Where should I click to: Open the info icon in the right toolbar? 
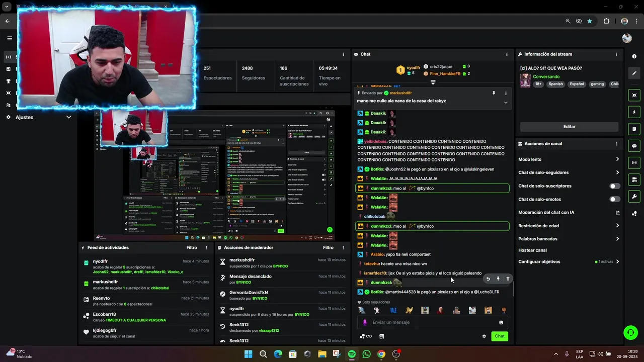point(634,56)
